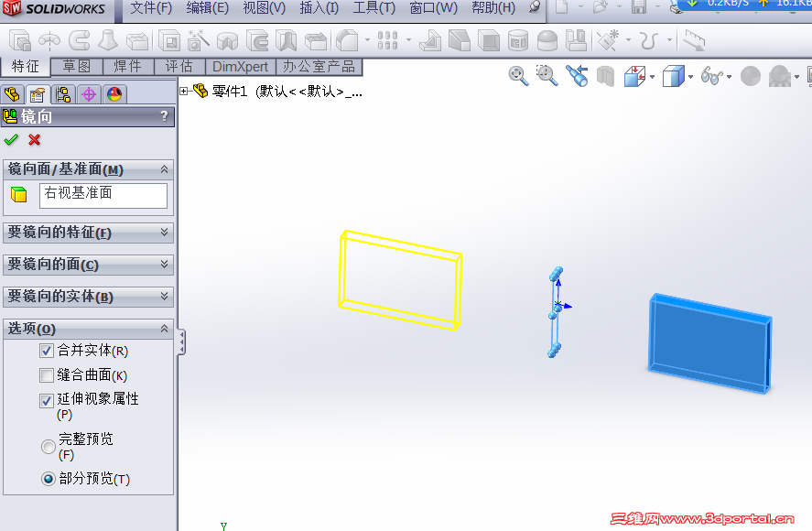Open the 文件(F) menu
812x531 pixels.
[151, 7]
